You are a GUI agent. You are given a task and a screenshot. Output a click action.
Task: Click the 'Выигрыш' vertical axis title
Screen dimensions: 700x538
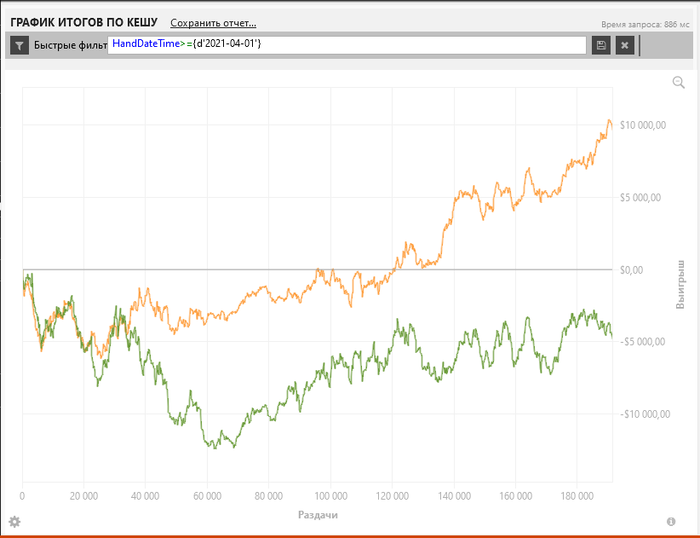(680, 284)
